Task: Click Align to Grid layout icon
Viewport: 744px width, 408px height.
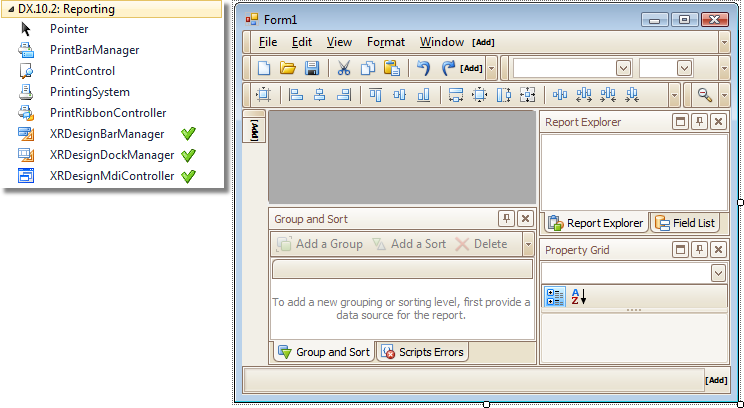Action: pos(264,95)
